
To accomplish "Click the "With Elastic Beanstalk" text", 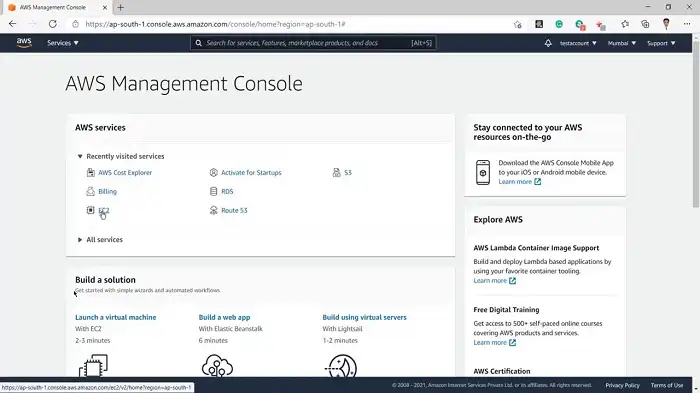I will pyautogui.click(x=230, y=329).
